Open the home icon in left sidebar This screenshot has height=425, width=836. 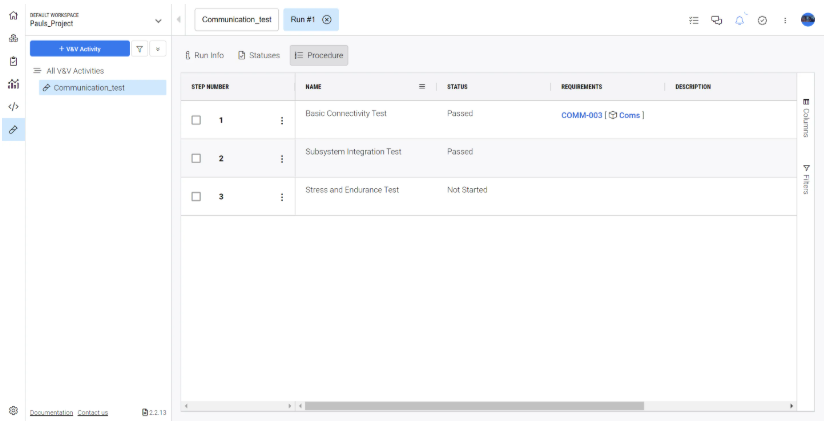[x=13, y=17]
